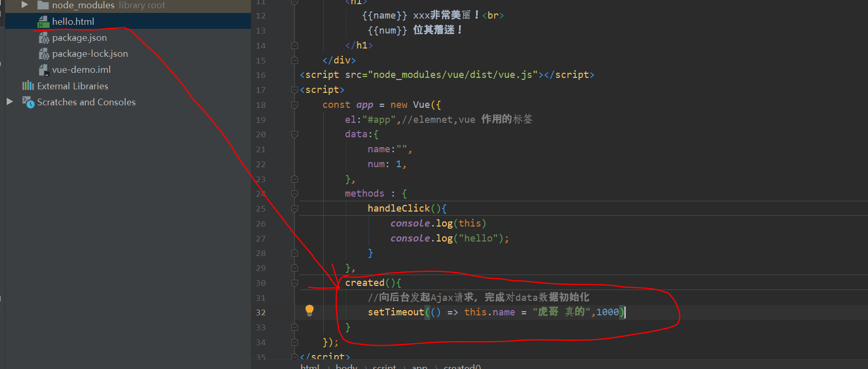Screen dimensions: 868x369
Task: Click the {{name}} interpolation on line 12
Action: (x=385, y=15)
